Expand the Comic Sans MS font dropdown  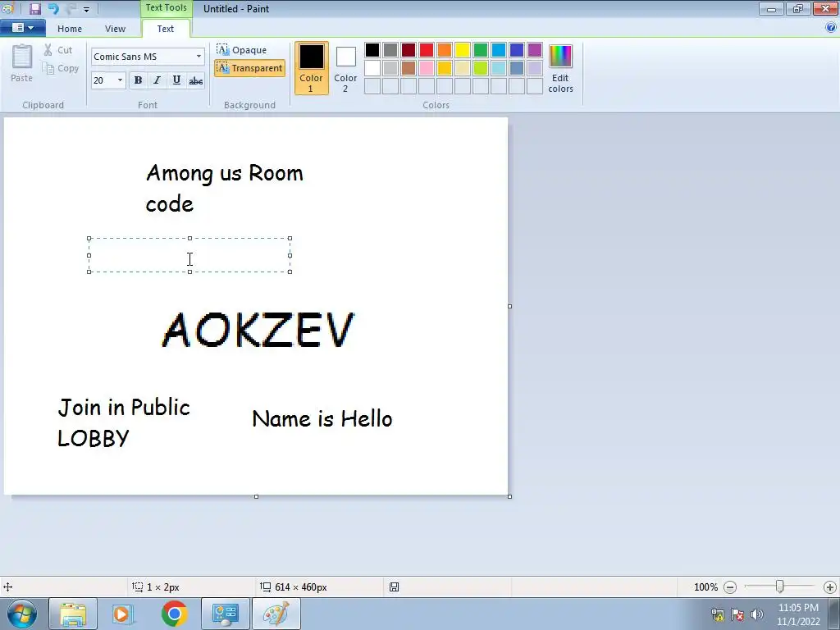coord(199,57)
